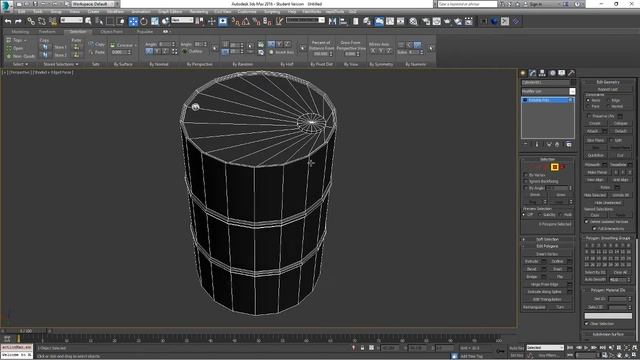This screenshot has width=640, height=360.
Task: Click the Grow selection button
Action: tap(561, 195)
